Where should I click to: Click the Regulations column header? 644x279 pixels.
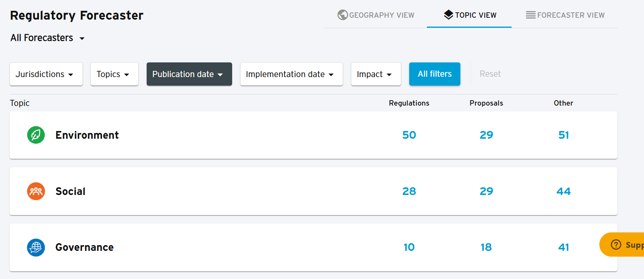tap(409, 103)
